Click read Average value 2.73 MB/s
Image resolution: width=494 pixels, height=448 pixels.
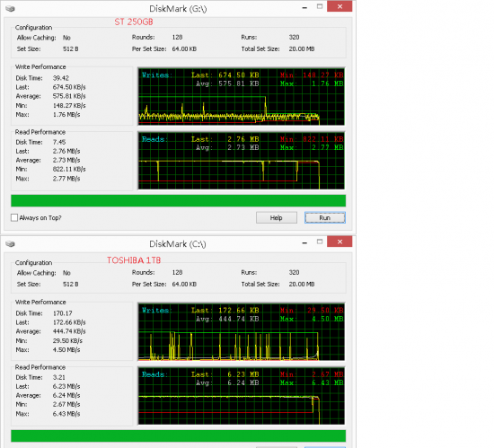pos(66,160)
